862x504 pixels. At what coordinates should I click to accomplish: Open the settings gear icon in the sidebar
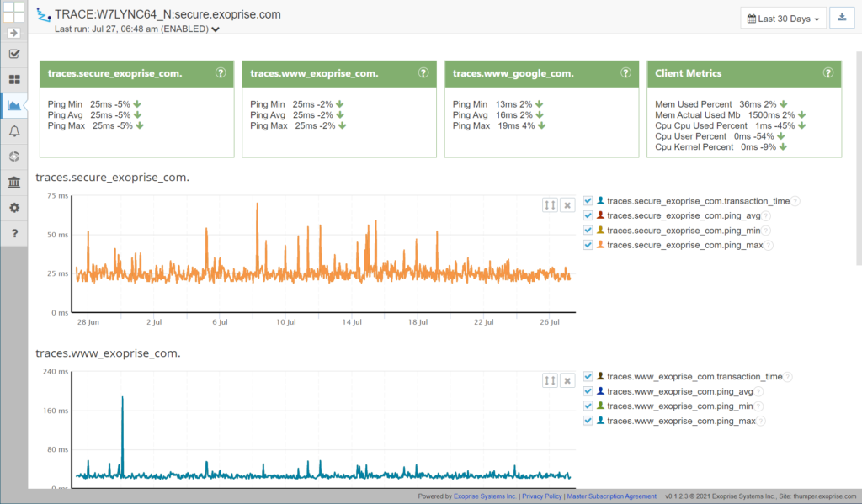(x=14, y=208)
